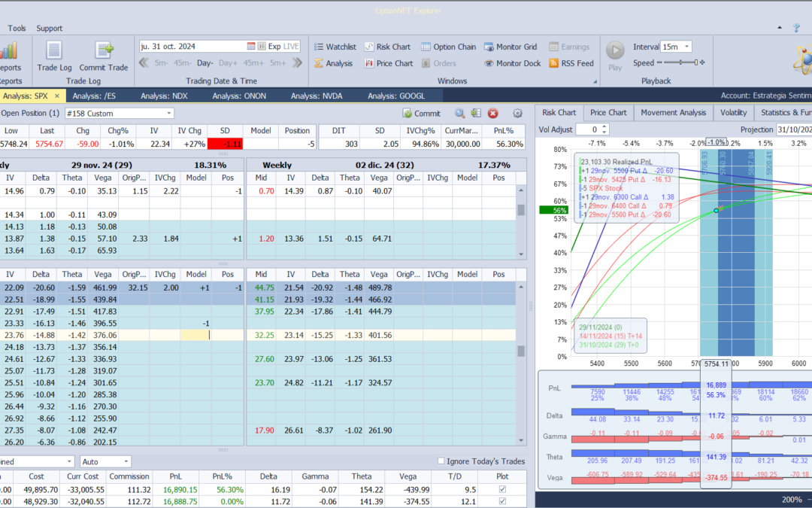Expand the #158 Custom position dropdown
Image resolution: width=812 pixels, height=508 pixels.
[x=169, y=114]
